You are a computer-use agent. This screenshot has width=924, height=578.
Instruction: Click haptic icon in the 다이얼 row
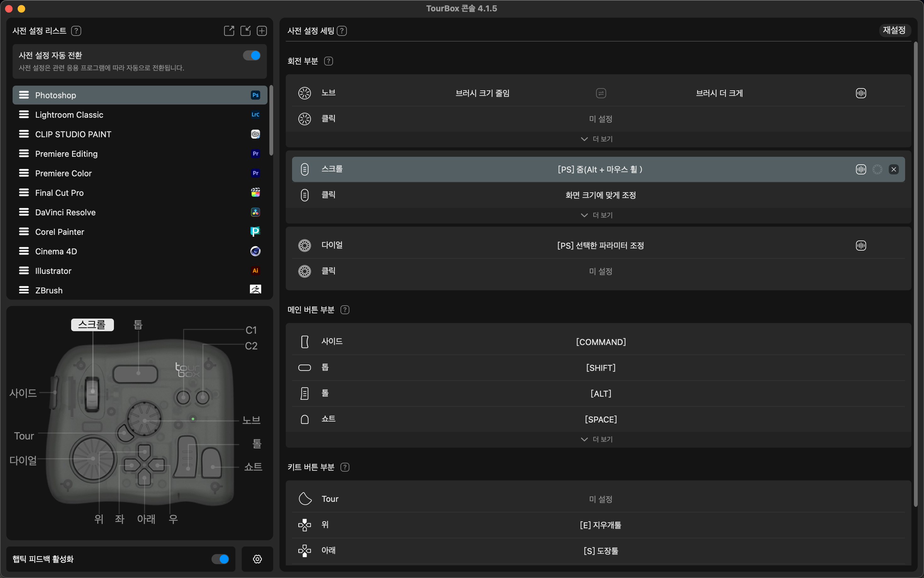click(x=860, y=246)
